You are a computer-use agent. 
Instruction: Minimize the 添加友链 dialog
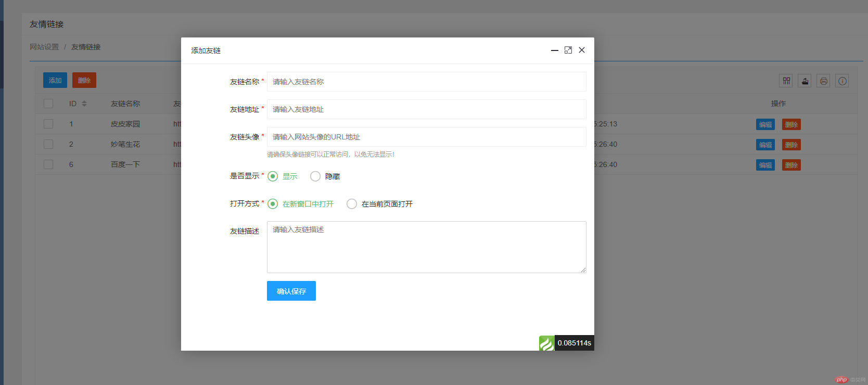pyautogui.click(x=555, y=50)
